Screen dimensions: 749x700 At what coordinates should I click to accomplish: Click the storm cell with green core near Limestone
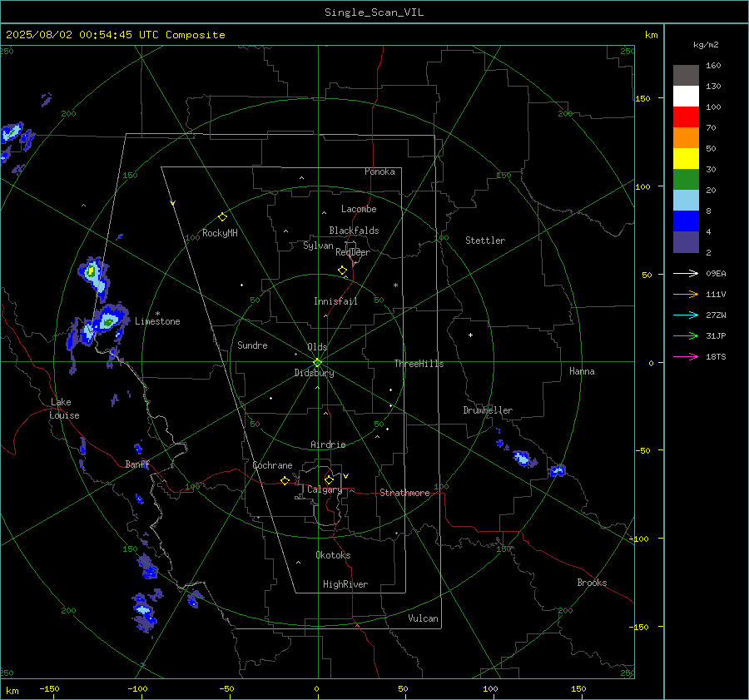108,322
